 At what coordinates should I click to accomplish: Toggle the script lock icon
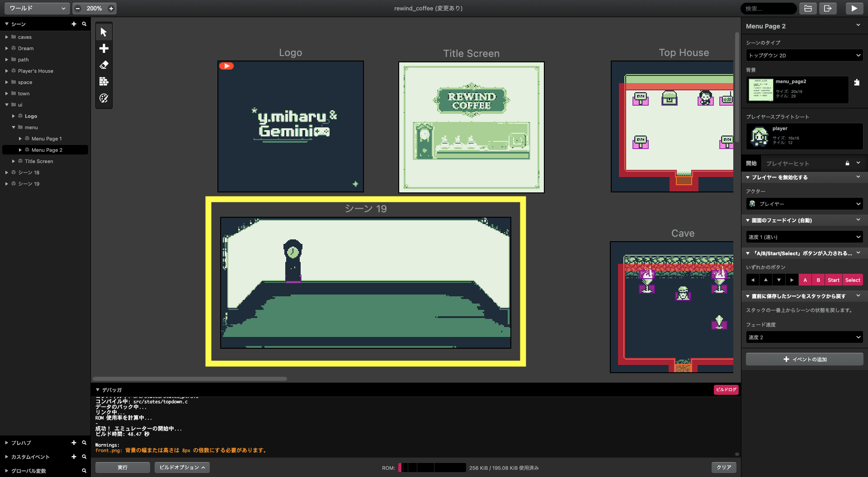click(847, 163)
